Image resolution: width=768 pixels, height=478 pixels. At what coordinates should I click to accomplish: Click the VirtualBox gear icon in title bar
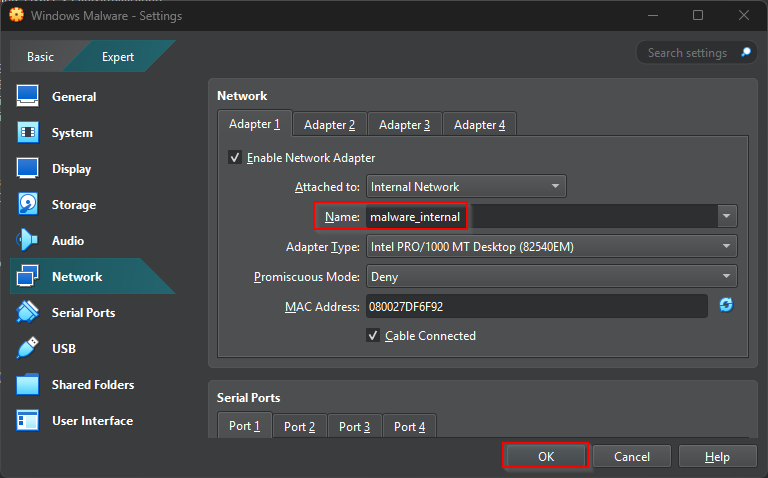click(16, 15)
